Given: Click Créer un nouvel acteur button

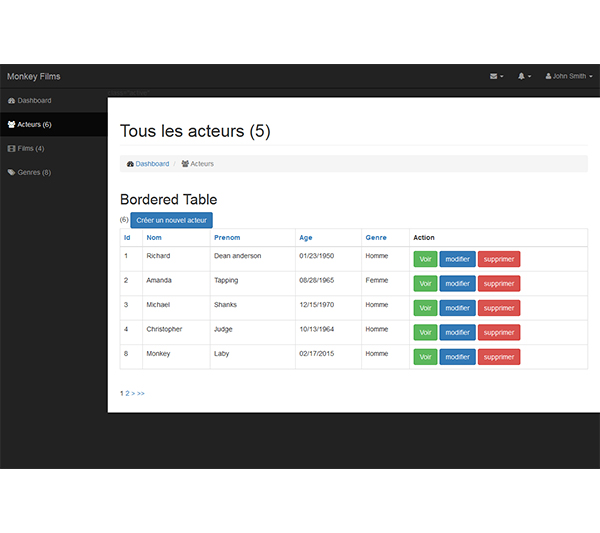Looking at the screenshot, I should [x=171, y=220].
